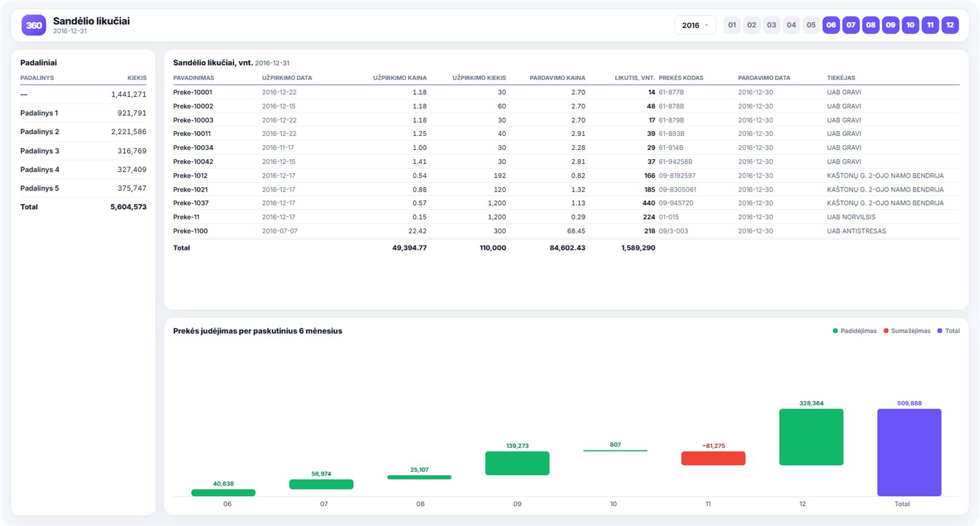
Task: Toggle month 03 filter
Action: click(772, 25)
